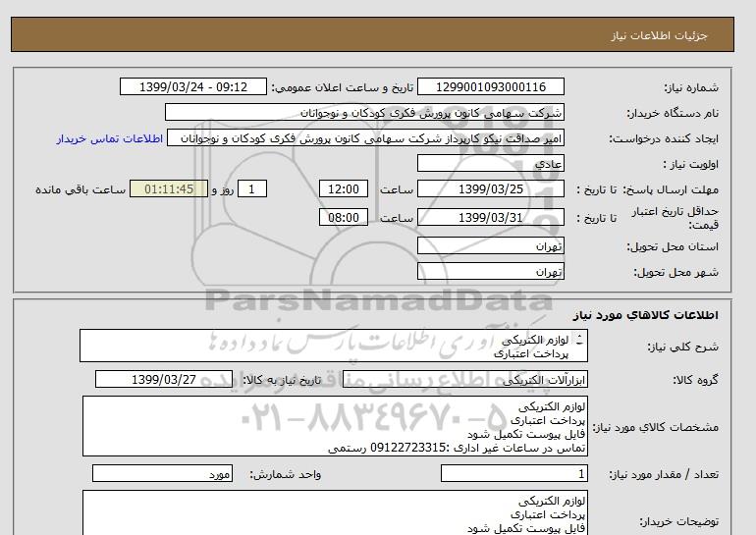Click the جزئیات اطلاعات نیاز header title
This screenshot has width=756, height=535.
[659, 35]
